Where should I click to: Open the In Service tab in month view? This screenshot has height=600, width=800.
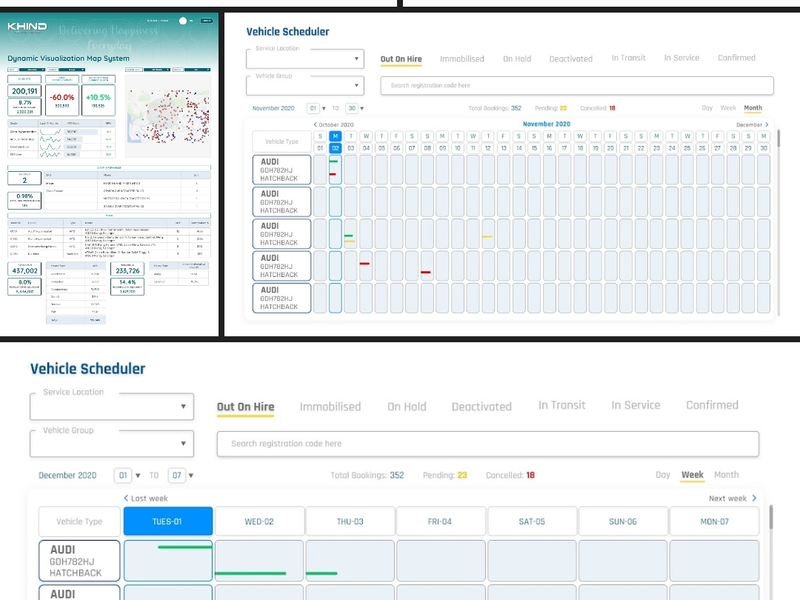682,58
